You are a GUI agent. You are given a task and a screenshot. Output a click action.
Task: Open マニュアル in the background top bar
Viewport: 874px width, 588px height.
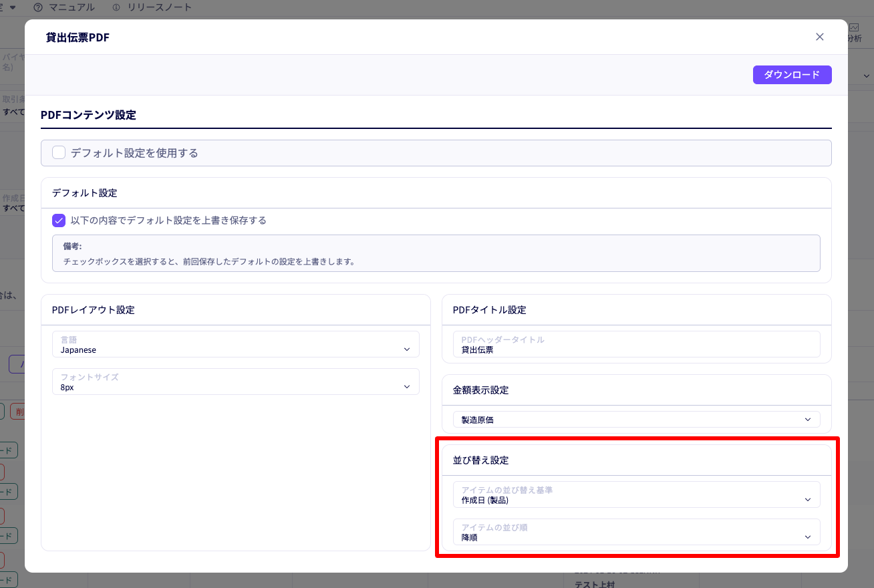point(64,7)
